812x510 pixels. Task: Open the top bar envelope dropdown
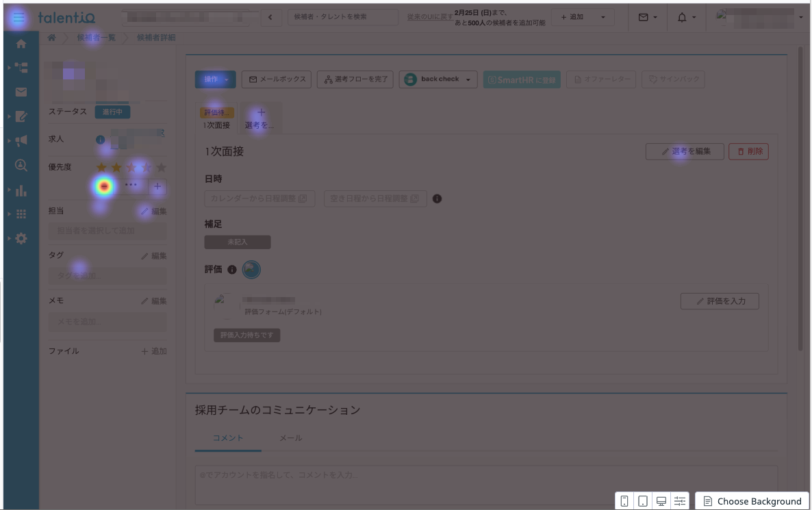click(x=647, y=17)
